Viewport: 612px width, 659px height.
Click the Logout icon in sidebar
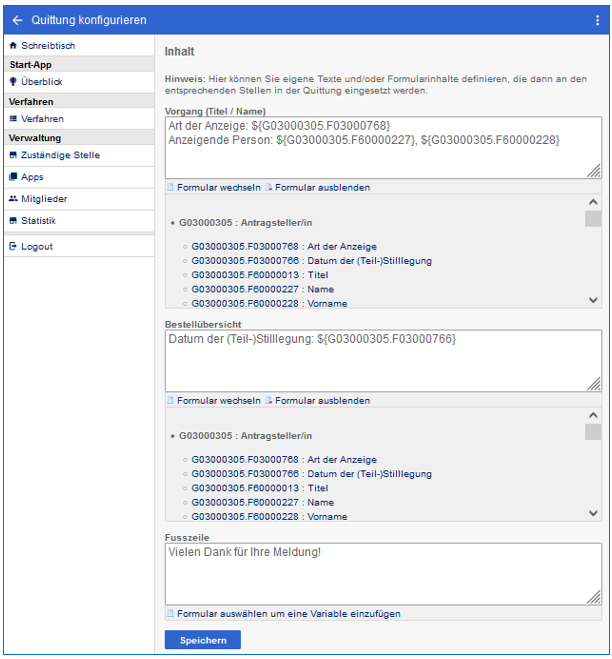(13, 247)
